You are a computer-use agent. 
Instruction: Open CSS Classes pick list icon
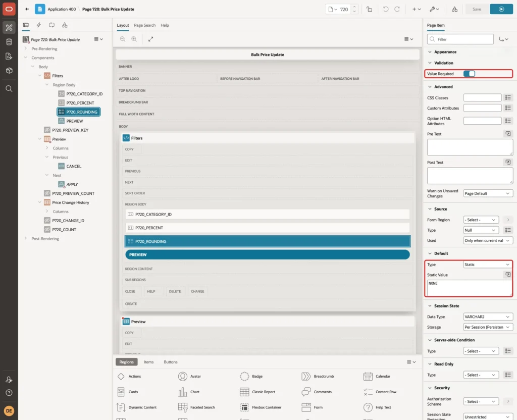point(508,97)
